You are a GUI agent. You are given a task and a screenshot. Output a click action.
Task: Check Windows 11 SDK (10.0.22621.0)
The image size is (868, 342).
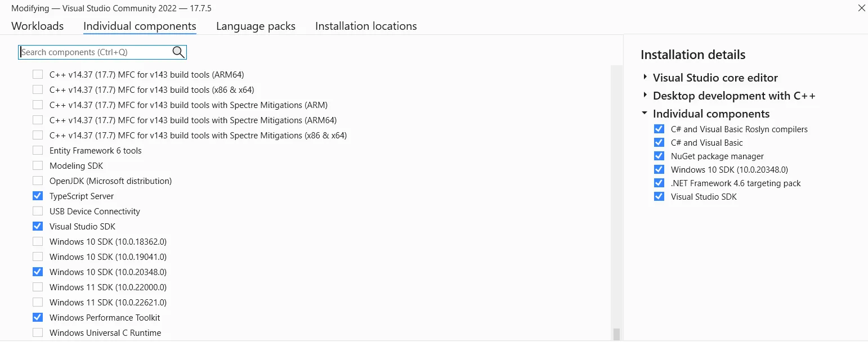[x=38, y=303]
